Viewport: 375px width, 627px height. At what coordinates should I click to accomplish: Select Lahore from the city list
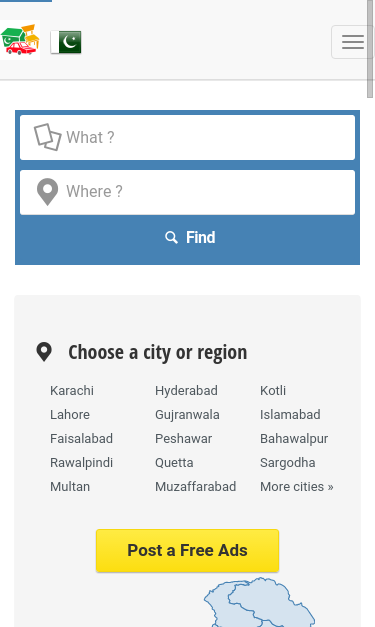tap(70, 415)
